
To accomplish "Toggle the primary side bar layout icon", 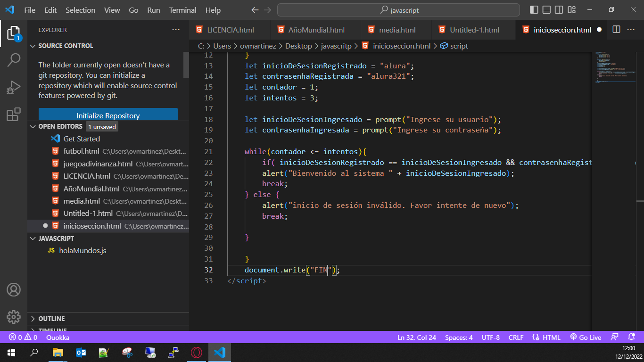I will pyautogui.click(x=534, y=10).
